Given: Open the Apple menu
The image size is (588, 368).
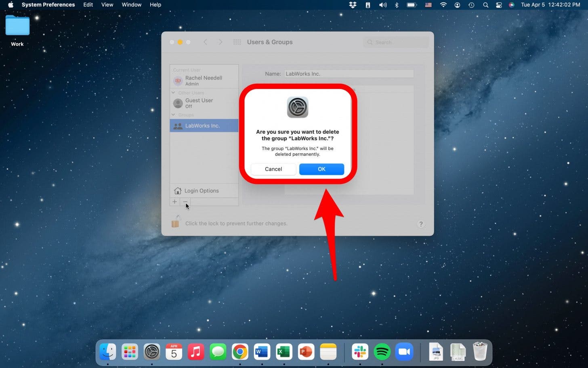Looking at the screenshot, I should 10,5.
